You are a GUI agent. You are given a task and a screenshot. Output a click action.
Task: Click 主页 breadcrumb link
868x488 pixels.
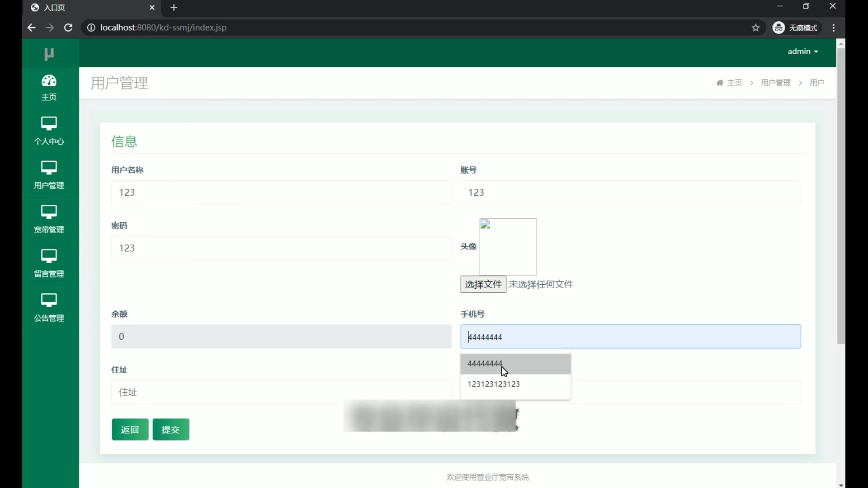(734, 83)
